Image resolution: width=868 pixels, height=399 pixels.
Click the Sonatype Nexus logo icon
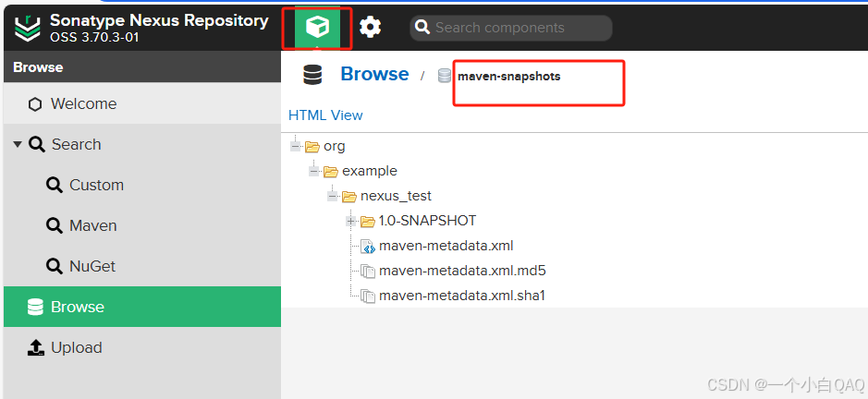28,29
